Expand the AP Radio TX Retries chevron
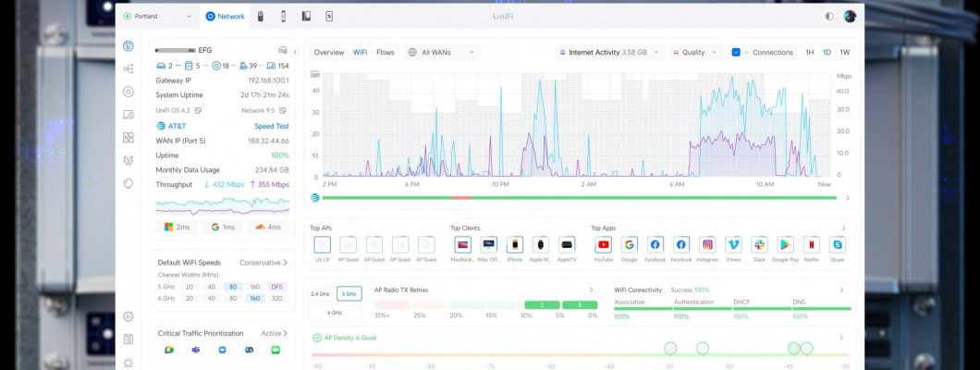Screen dimensions: 980x370 point(592,290)
